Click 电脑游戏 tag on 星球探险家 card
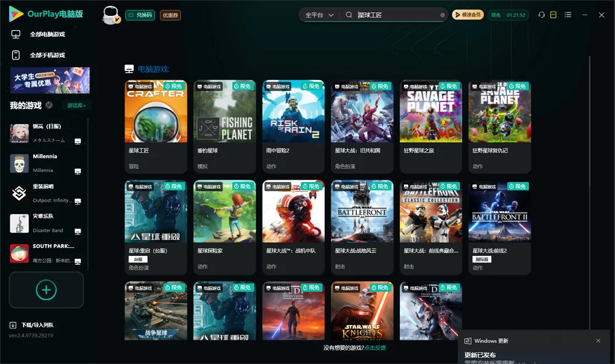Screen dimensions: 615x364 pyautogui.click(x=209, y=187)
